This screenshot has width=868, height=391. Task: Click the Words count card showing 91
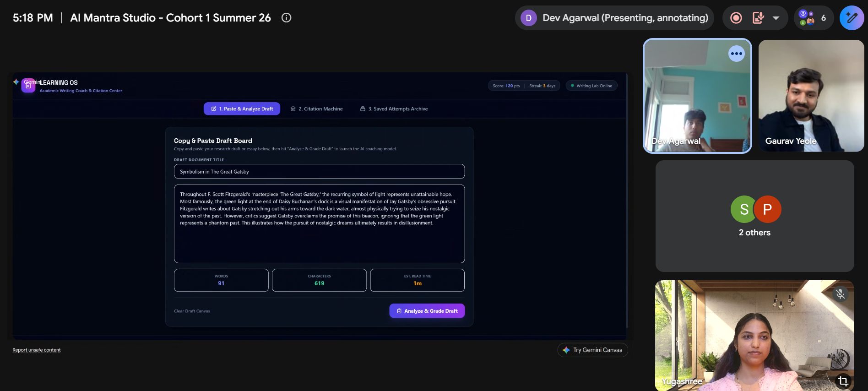coord(221,280)
